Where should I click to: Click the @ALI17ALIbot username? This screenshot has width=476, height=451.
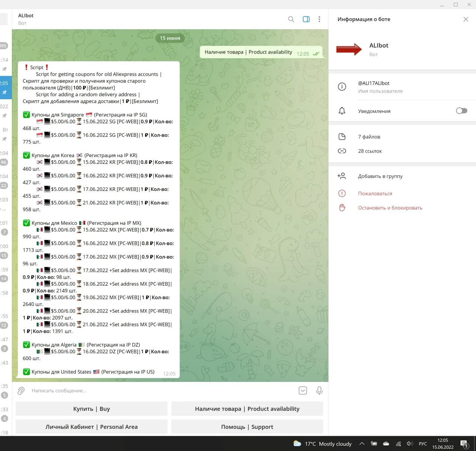tap(374, 83)
